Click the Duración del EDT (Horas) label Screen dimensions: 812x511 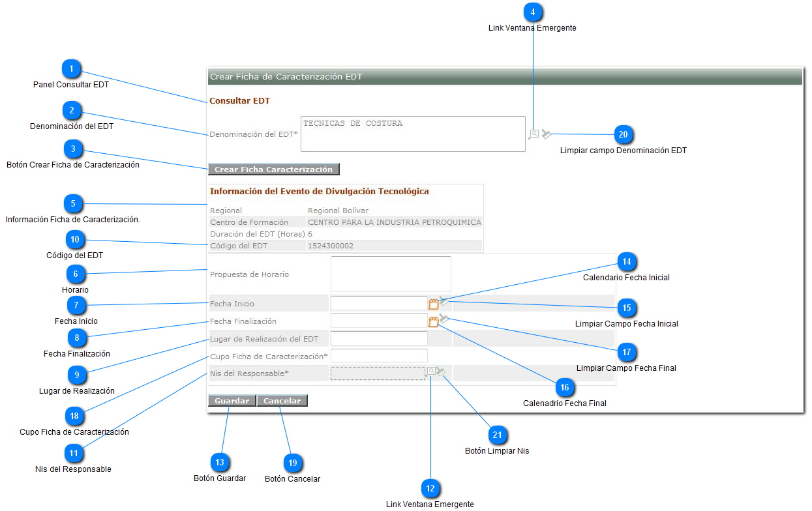click(x=258, y=234)
